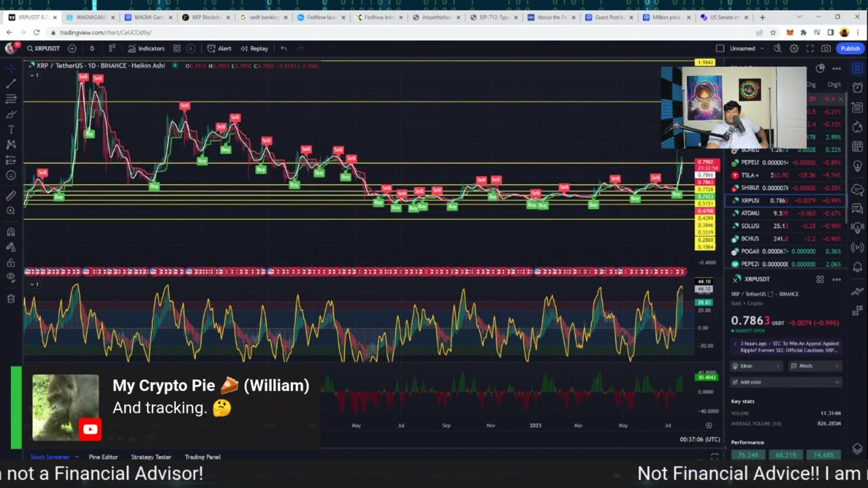The image size is (868, 488).
Task: Select the zoom in tool
Action: (11, 211)
